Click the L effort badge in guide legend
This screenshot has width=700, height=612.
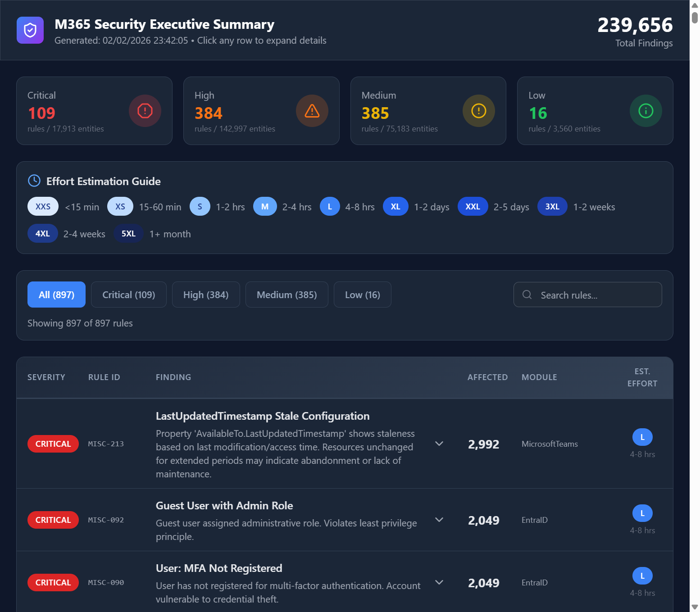pos(330,207)
